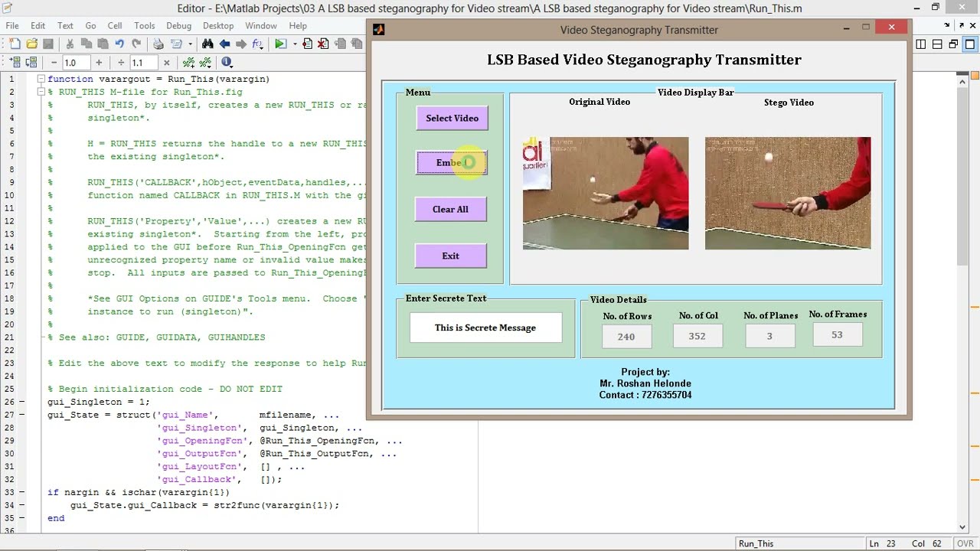Open the run configuration dropdown arrow
Image resolution: width=980 pixels, height=551 pixels.
[295, 44]
